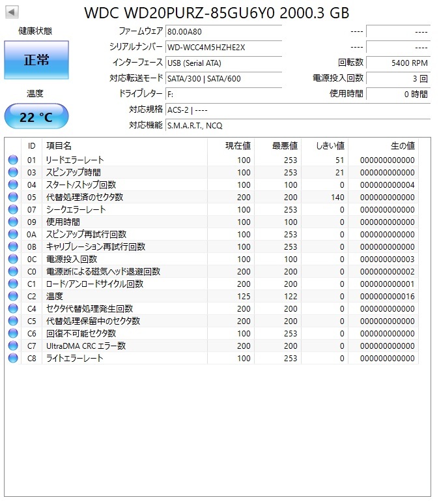Select the ライトエラーレート attribute name
Viewport: 439px width, 504px height.
[x=74, y=358]
